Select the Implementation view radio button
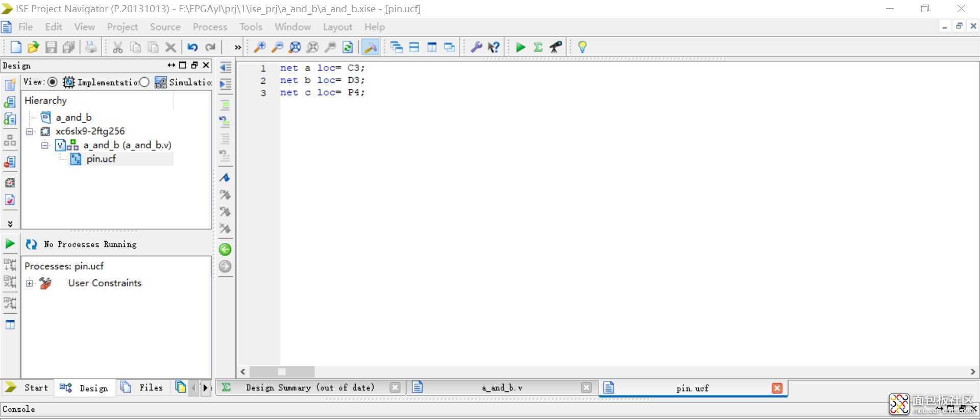980x420 pixels. 53,82
